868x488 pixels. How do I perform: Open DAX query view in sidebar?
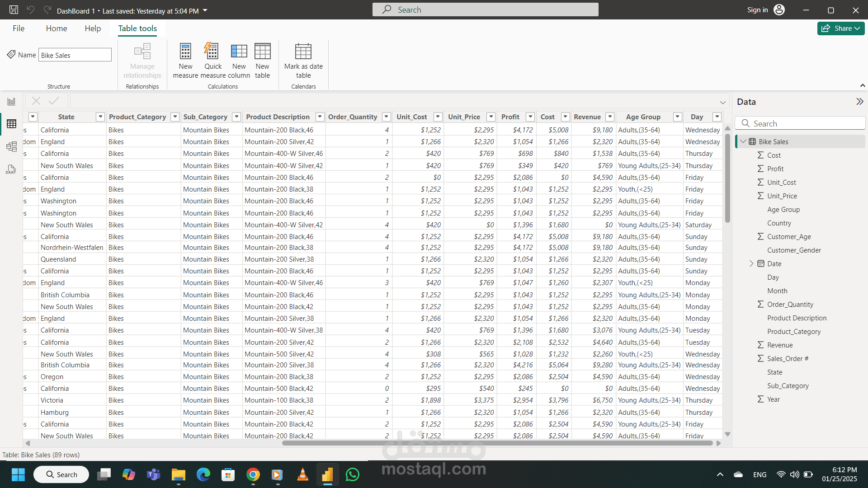11,169
